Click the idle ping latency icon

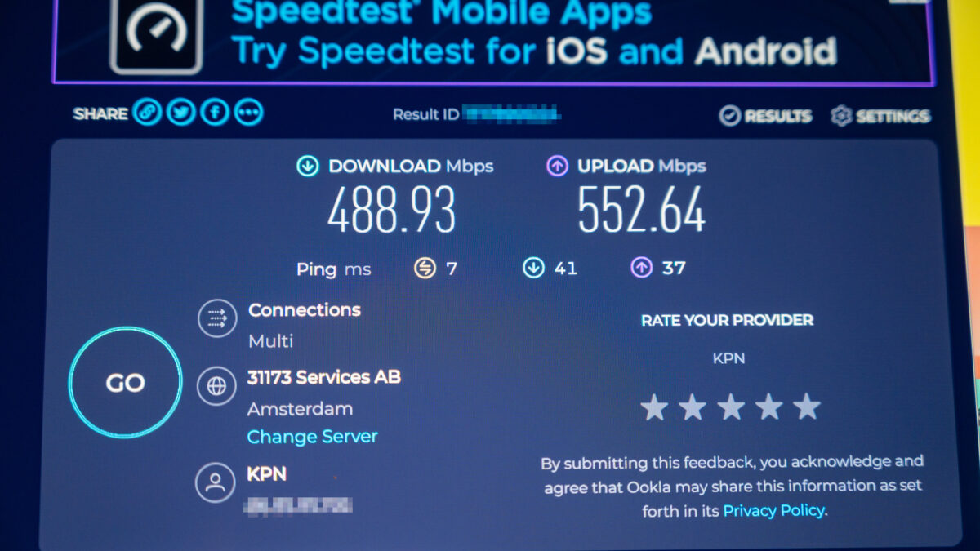coord(425,268)
